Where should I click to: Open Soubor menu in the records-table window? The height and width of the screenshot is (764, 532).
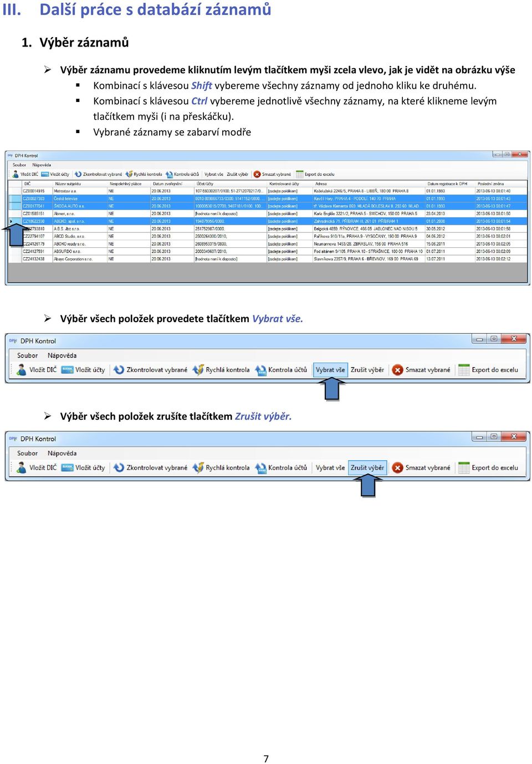pyautogui.click(x=19, y=165)
